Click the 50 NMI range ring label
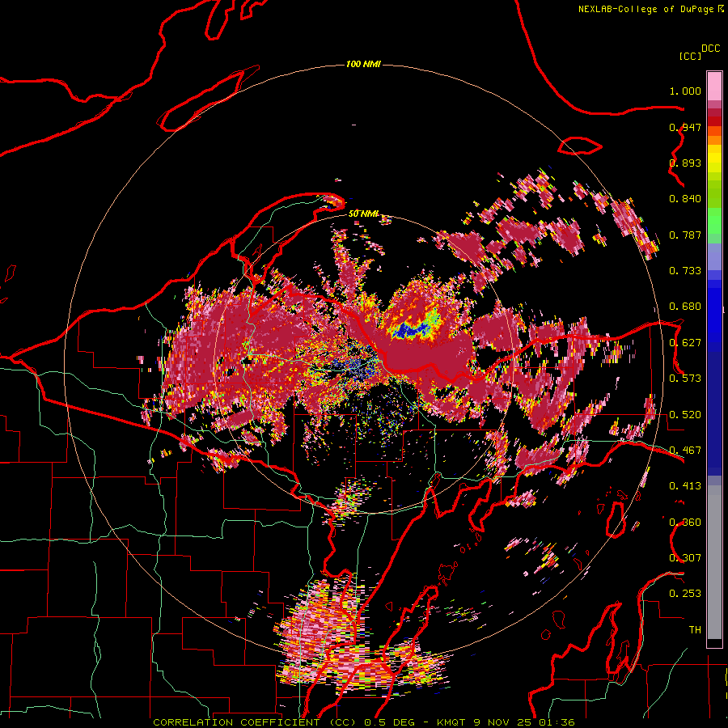 (363, 214)
